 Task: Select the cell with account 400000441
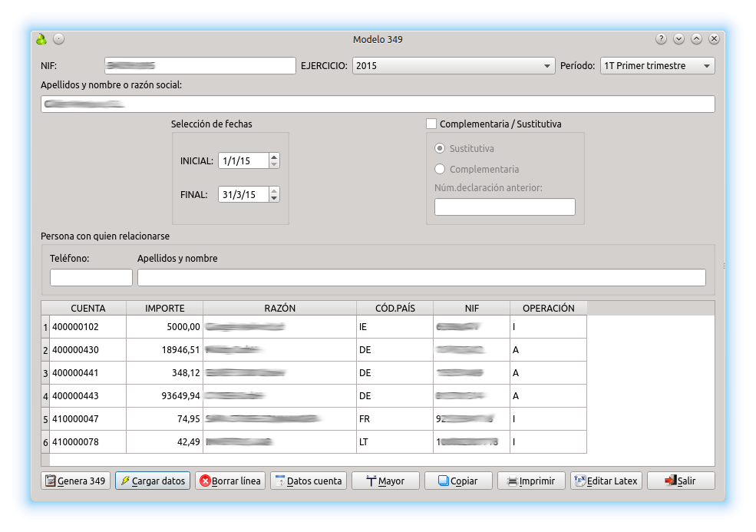coord(87,373)
